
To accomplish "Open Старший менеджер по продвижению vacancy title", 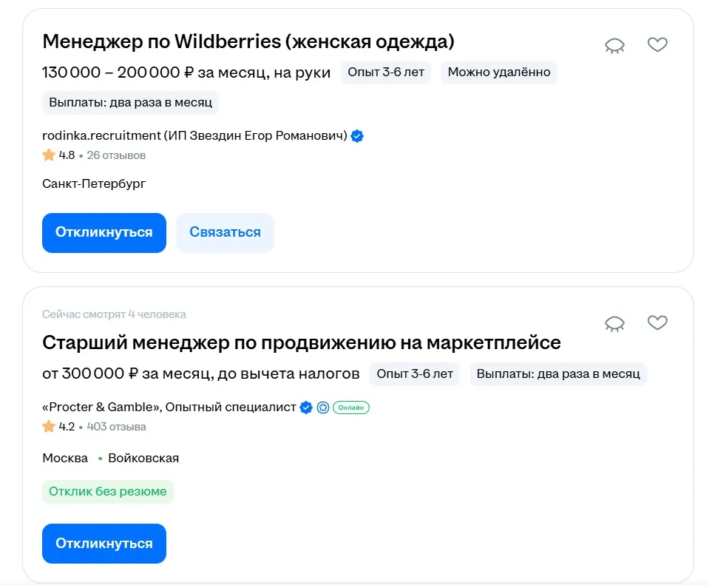I will tap(301, 343).
